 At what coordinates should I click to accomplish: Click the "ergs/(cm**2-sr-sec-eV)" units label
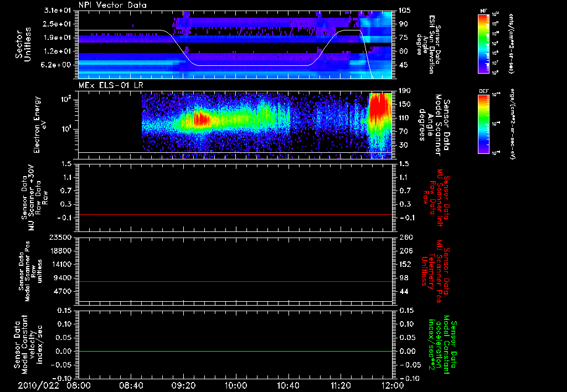point(513,123)
